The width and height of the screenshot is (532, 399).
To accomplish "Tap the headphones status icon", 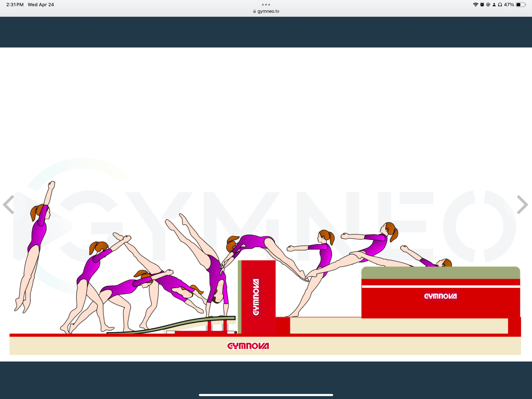I will [500, 4].
